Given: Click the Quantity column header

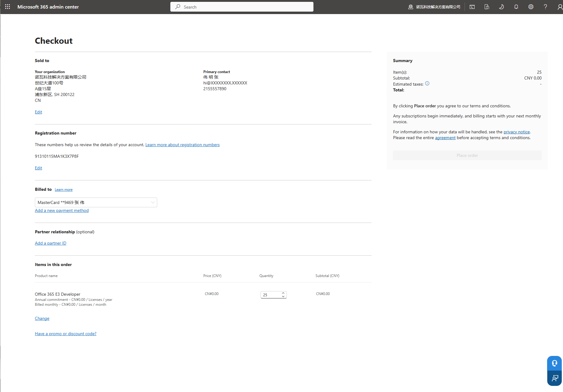Looking at the screenshot, I should pos(266,276).
